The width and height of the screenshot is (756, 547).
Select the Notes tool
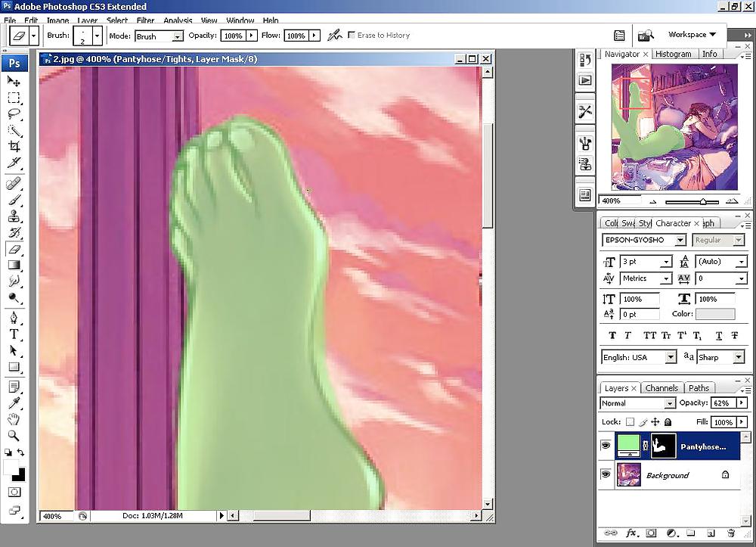pyautogui.click(x=14, y=387)
